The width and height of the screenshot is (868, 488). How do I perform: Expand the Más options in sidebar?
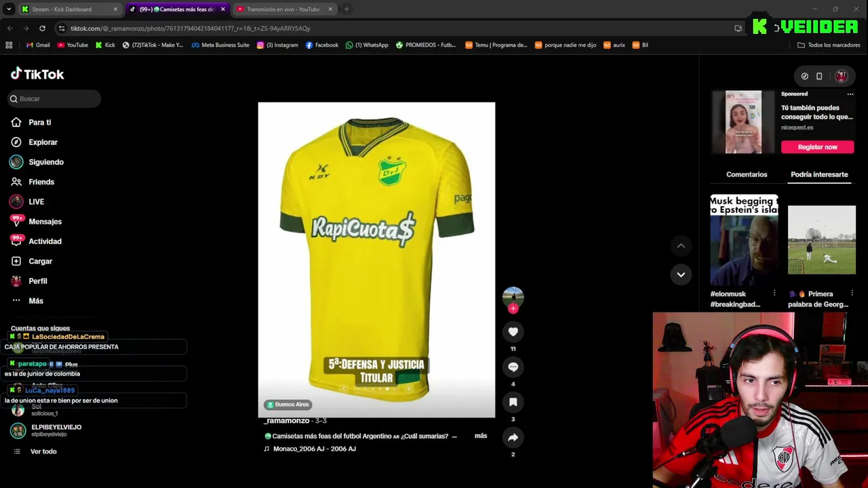[27, 301]
